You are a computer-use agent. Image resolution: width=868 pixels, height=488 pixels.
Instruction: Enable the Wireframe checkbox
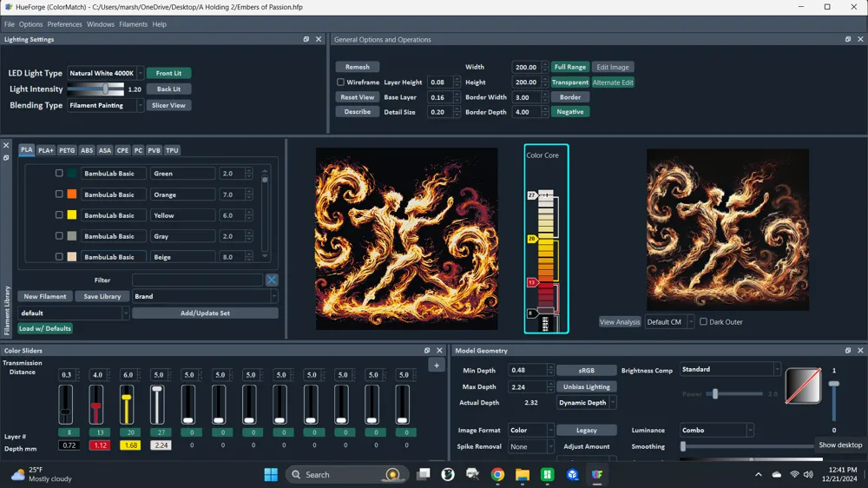340,82
